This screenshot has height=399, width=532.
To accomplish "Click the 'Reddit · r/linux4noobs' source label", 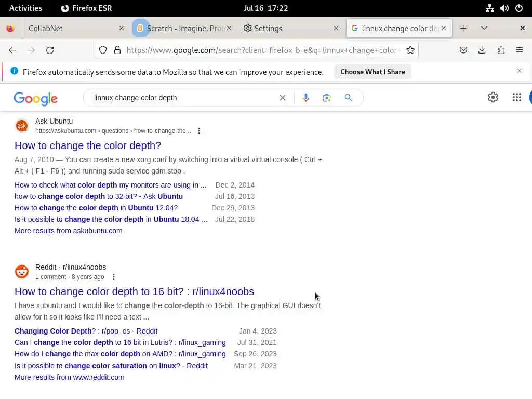I will (x=71, y=267).
